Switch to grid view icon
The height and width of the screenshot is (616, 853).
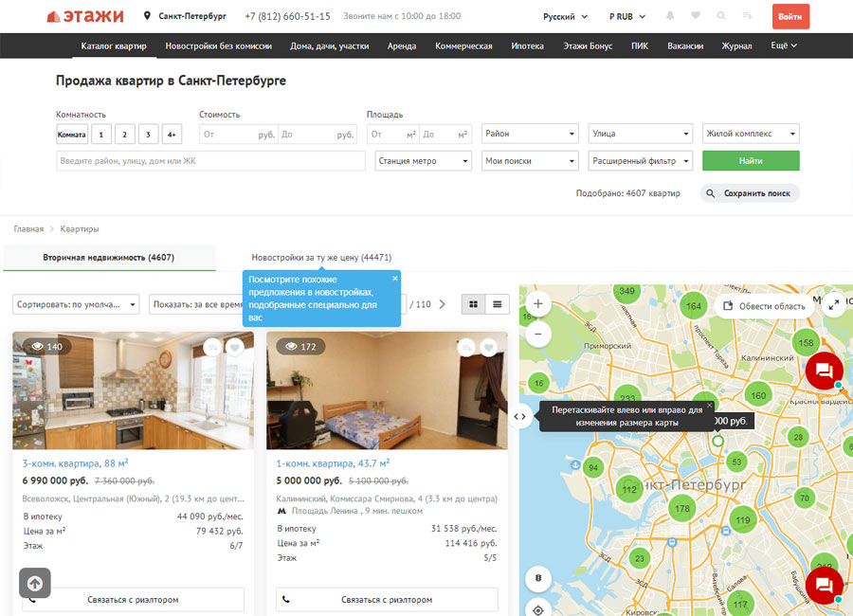point(473,304)
